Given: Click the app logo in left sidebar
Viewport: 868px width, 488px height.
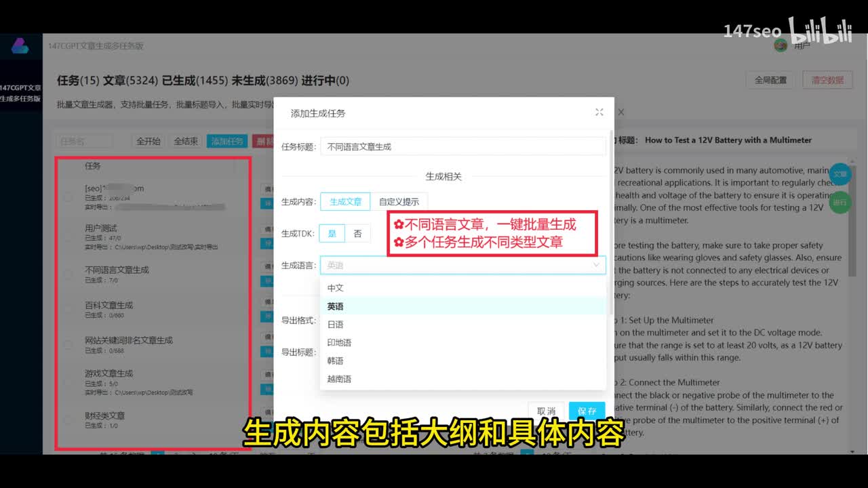Looking at the screenshot, I should click(20, 47).
